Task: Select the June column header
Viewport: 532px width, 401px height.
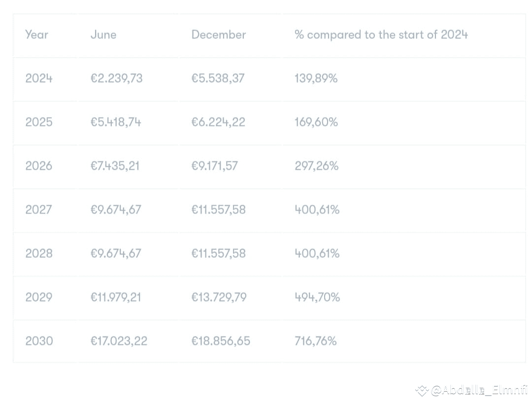Action: (x=103, y=34)
